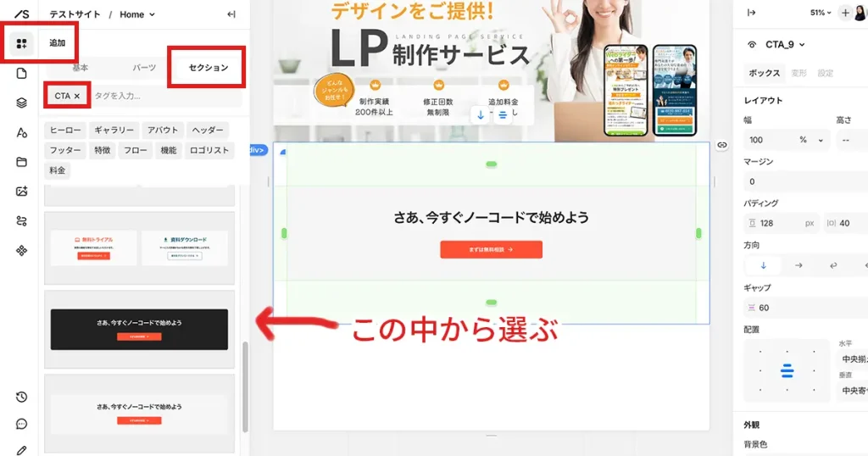Edit the gap value 60 field
Screen dimensions: 868x456
pos(805,308)
